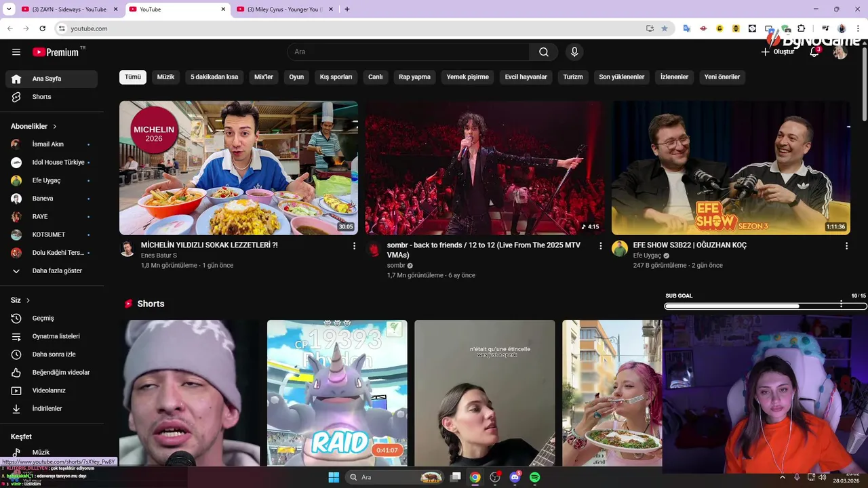The height and width of the screenshot is (488, 868).
Task: Open the YouTube account avatar menu
Action: tap(840, 52)
